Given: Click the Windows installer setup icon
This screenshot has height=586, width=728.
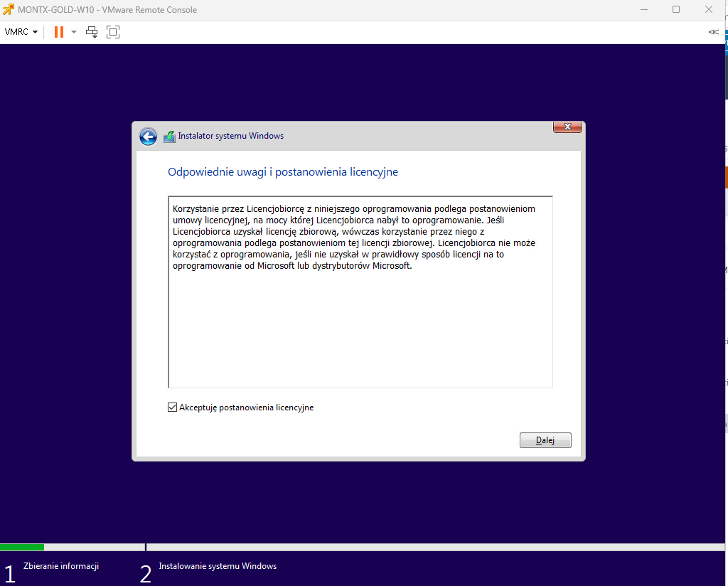Looking at the screenshot, I should click(x=169, y=137).
